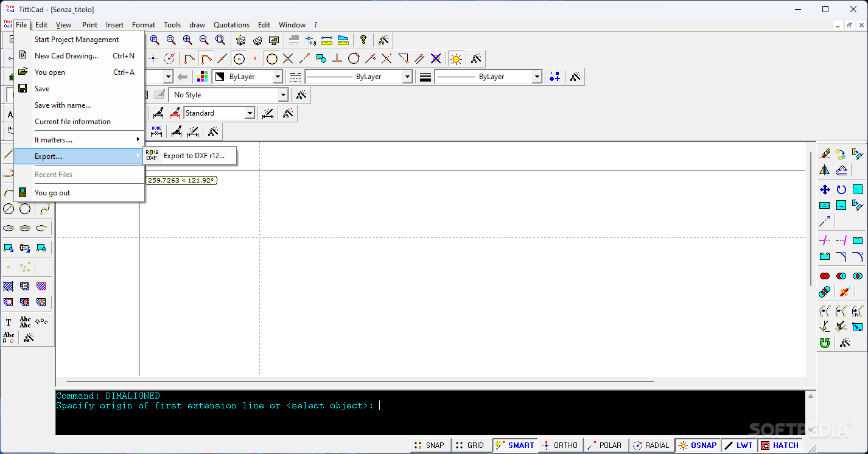Open the Quotations menu
Viewport: 868px width, 454px height.
point(231,25)
